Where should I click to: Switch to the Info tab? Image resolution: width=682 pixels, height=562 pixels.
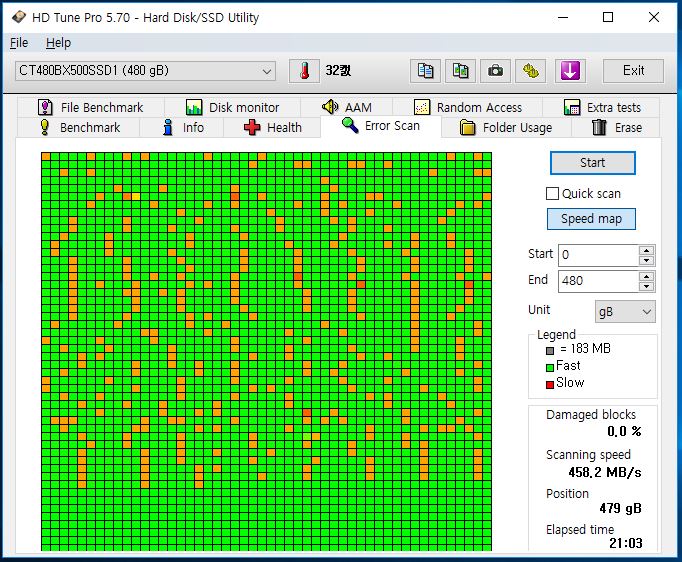tap(182, 127)
